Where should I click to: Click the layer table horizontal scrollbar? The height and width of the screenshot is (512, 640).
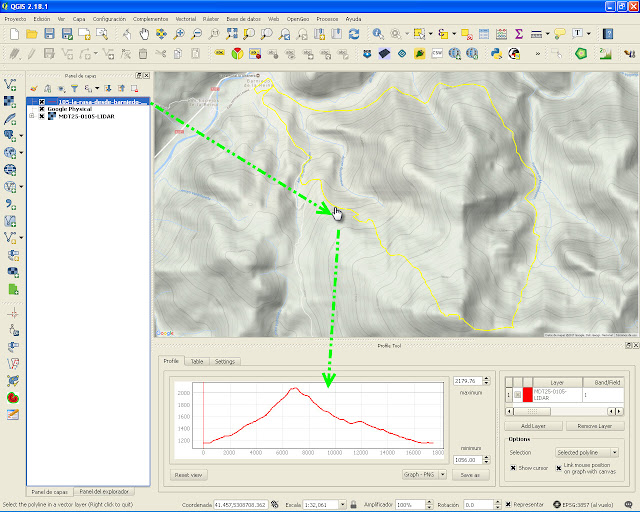564,411
